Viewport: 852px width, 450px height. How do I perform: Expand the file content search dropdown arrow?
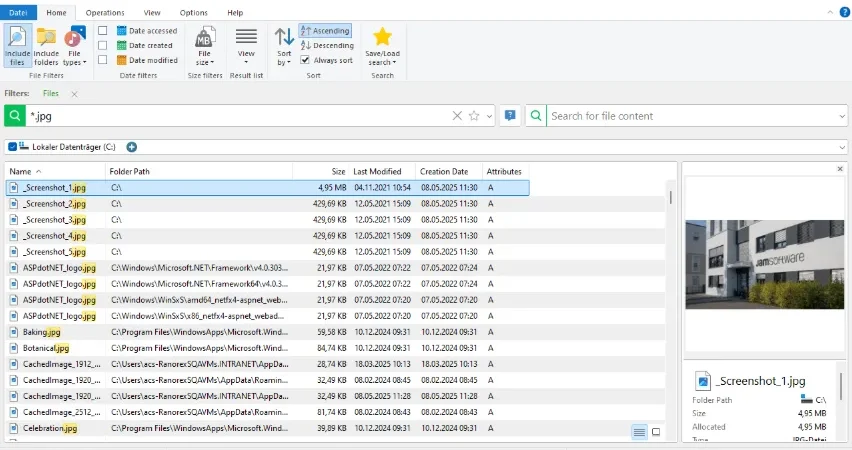tap(842, 116)
